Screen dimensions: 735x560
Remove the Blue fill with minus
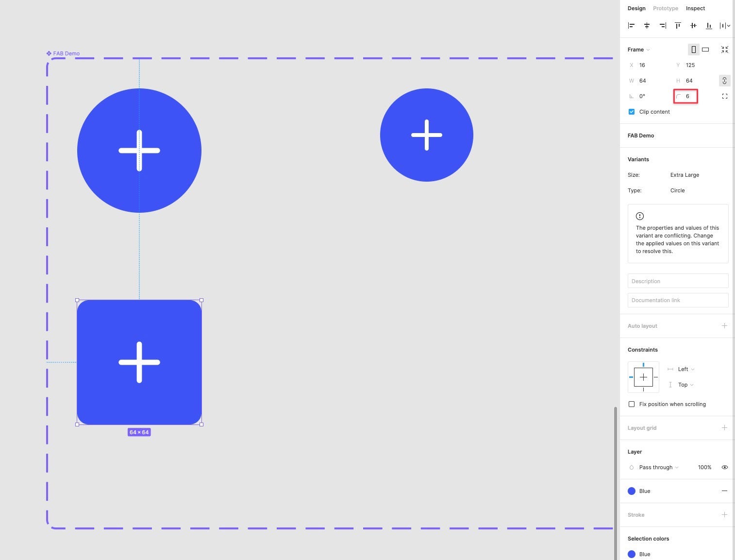coord(724,491)
